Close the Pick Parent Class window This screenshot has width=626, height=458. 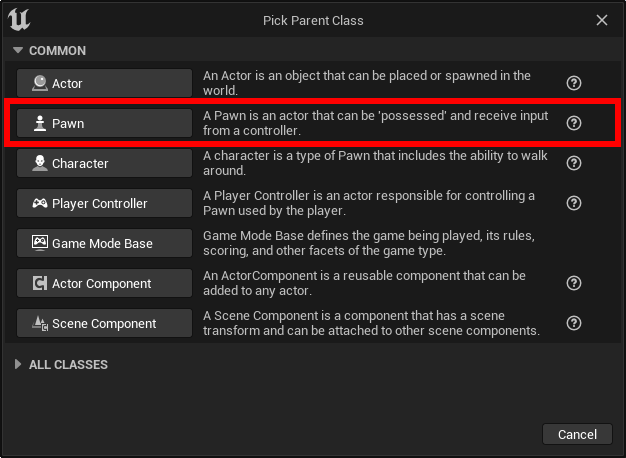tap(602, 20)
